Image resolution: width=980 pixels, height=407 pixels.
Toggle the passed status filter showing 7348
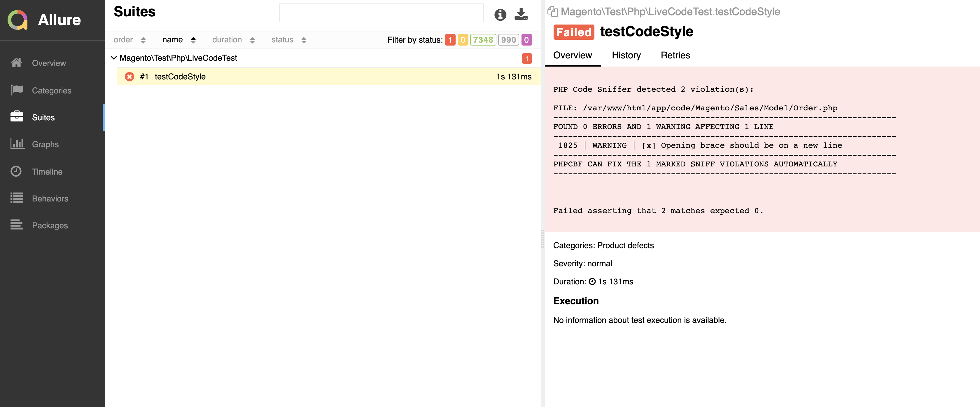click(483, 40)
